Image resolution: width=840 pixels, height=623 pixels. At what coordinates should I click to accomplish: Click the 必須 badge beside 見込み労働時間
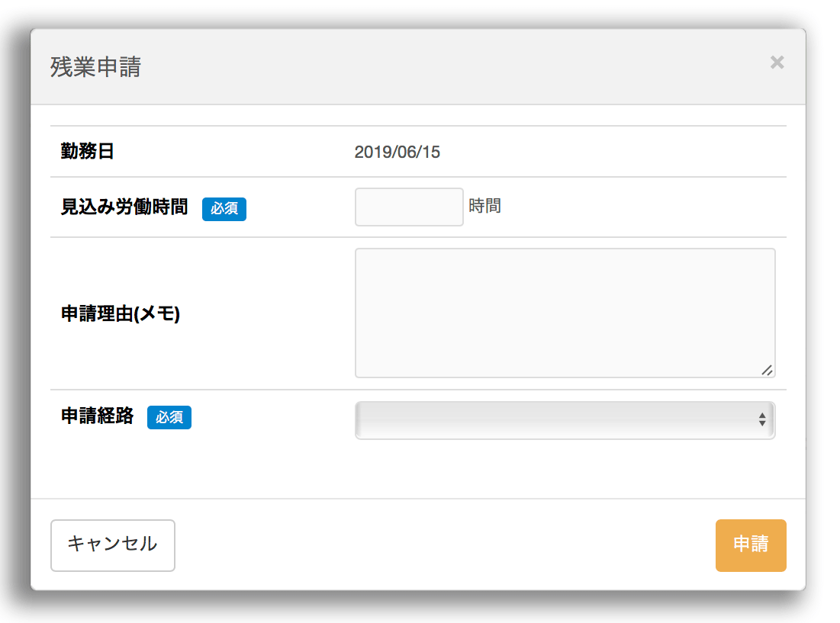(x=224, y=208)
